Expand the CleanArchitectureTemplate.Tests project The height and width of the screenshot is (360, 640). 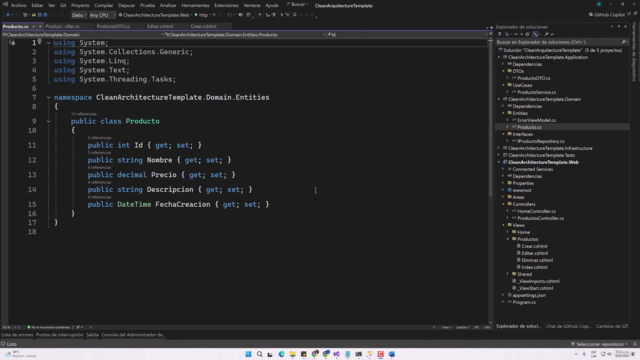pos(499,155)
